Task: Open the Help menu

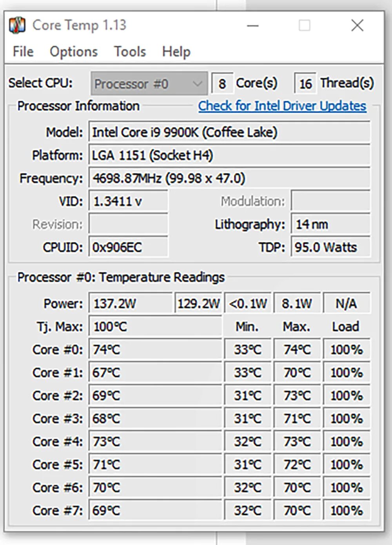Action: (176, 52)
